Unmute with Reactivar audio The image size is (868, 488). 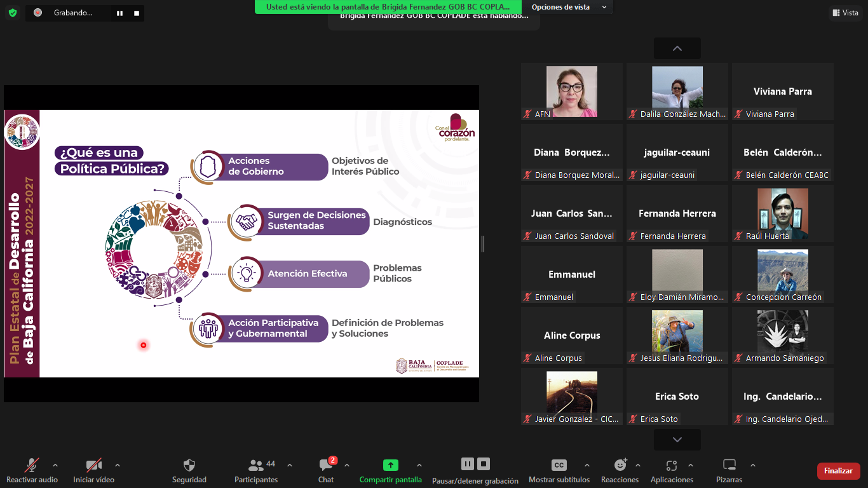click(x=32, y=465)
